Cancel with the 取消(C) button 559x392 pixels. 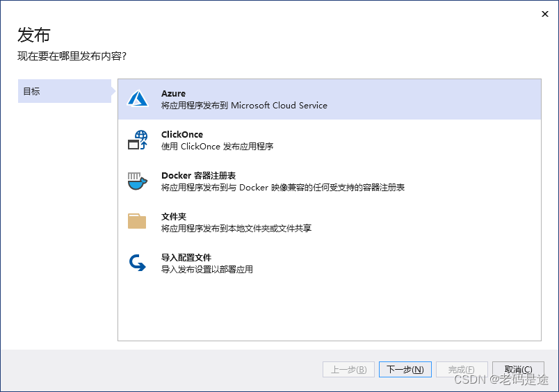pos(518,370)
